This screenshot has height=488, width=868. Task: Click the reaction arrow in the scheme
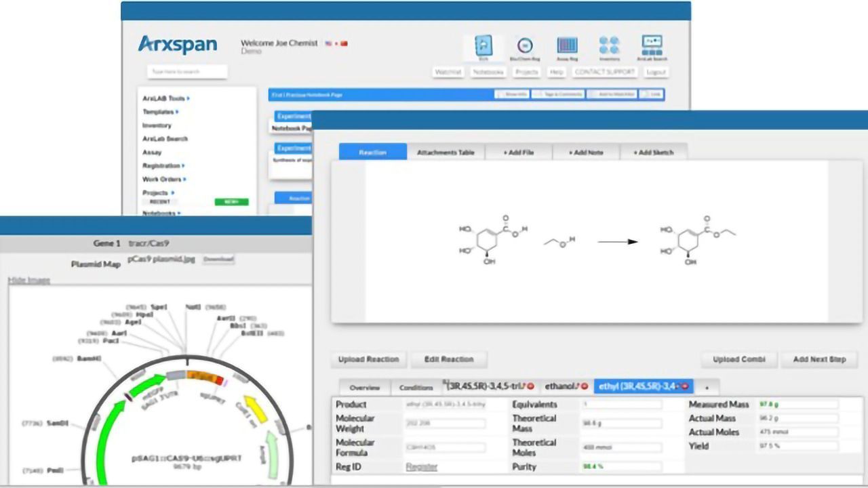[617, 242]
